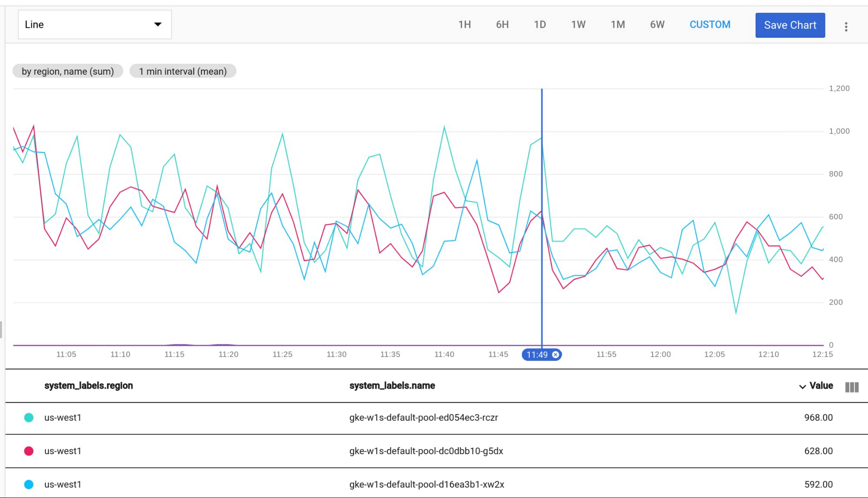Screen dimensions: 868x498
Task: Open the table column selector icon
Action: coord(852,387)
